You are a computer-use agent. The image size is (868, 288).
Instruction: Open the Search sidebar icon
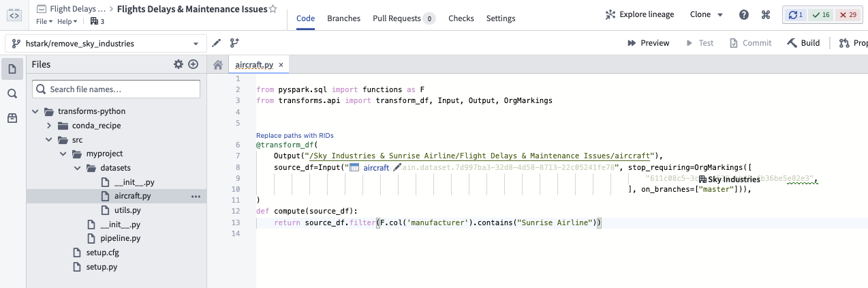click(12, 93)
